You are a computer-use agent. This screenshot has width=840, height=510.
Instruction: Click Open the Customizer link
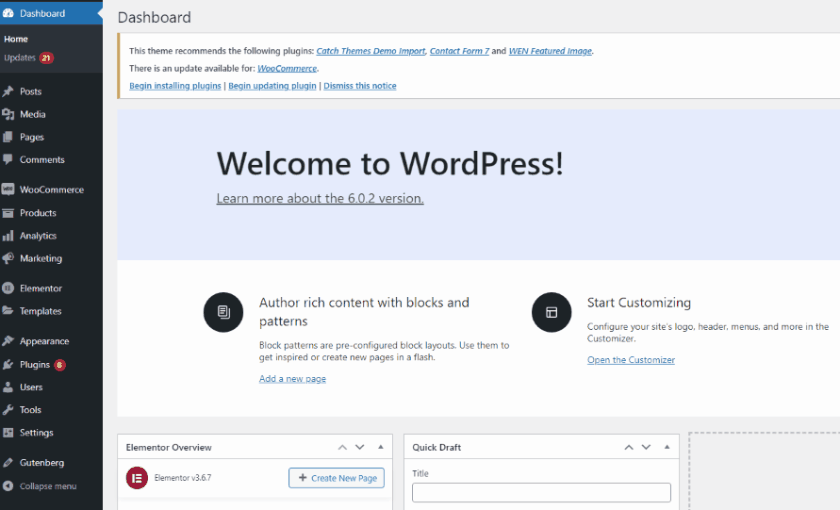coord(631,360)
